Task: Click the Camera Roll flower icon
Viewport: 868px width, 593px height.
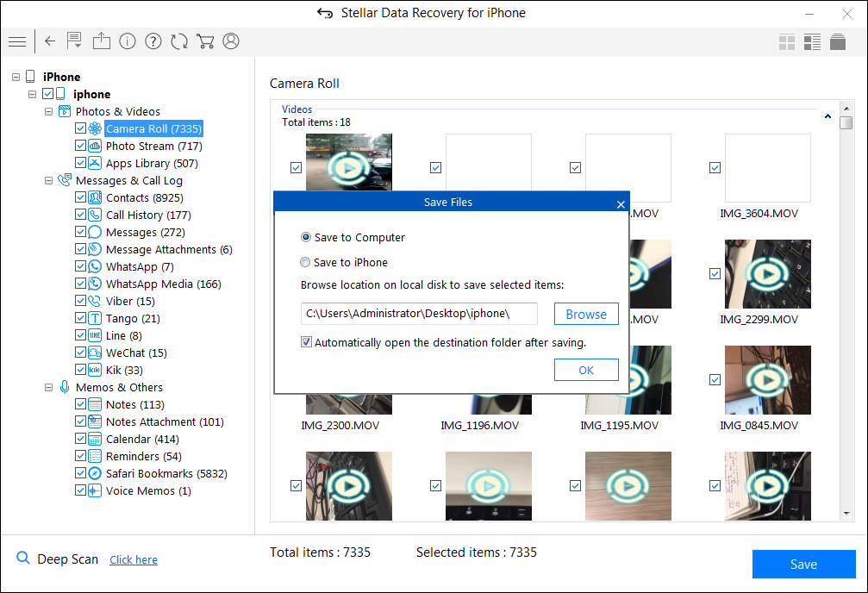Action: pyautogui.click(x=95, y=129)
